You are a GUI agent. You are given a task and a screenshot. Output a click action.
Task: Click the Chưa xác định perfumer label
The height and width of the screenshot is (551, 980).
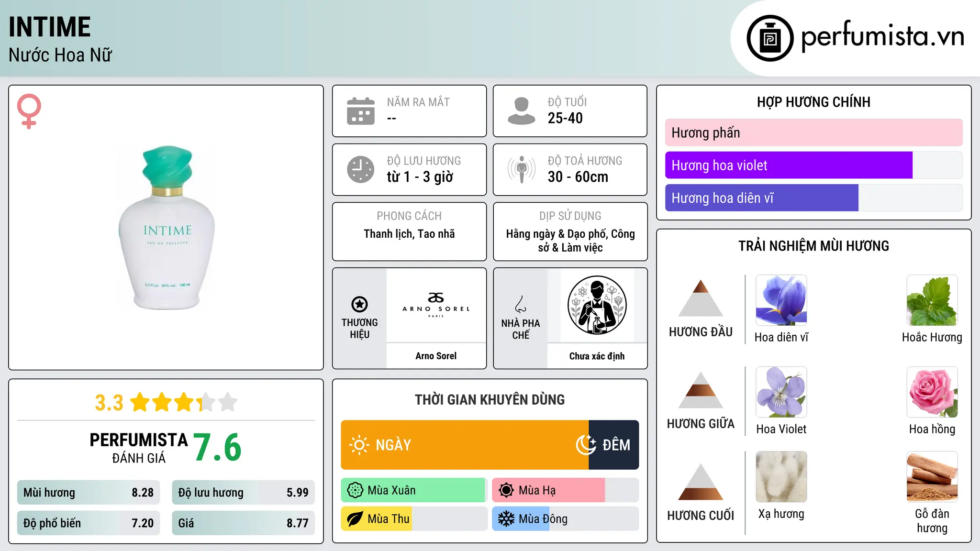click(x=597, y=356)
